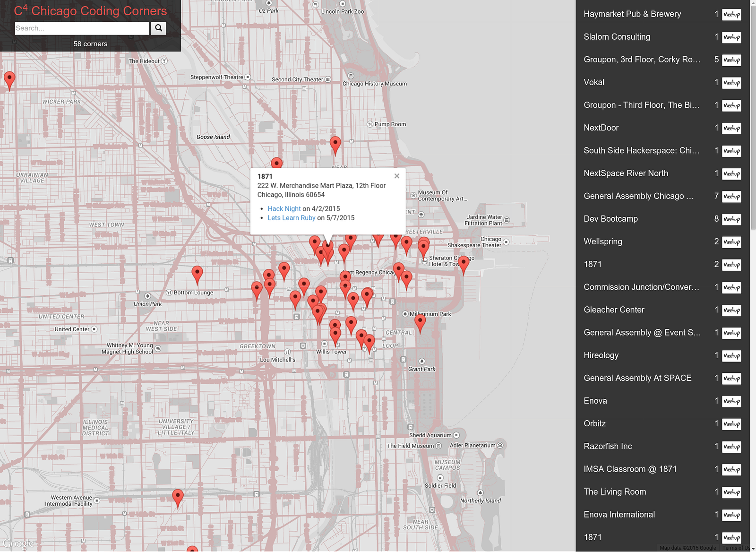Close the 1871 info window
Viewport: 756px width, 552px height.
pos(397,176)
